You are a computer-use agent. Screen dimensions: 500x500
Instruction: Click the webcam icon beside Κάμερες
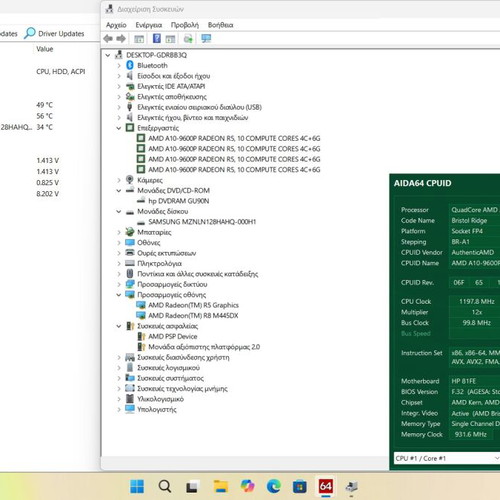pos(130,180)
